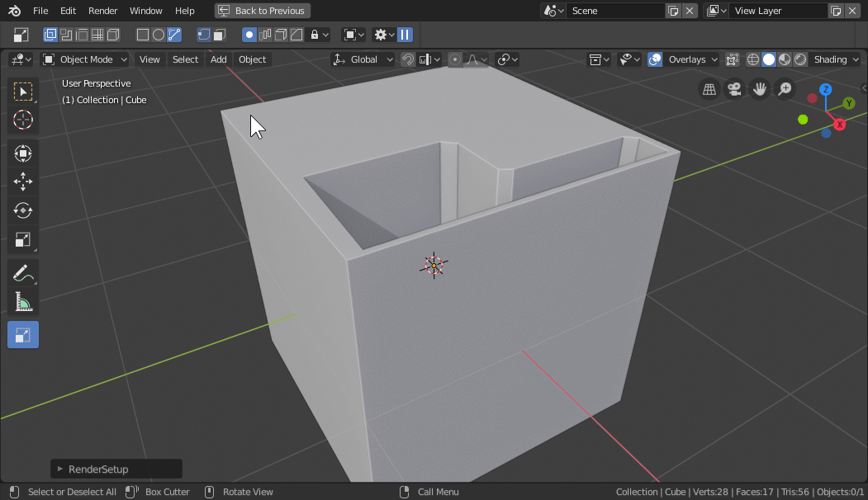Screen dimensions: 868x500
Task: Toggle viewport Overlays visibility
Action: pyautogui.click(x=655, y=59)
